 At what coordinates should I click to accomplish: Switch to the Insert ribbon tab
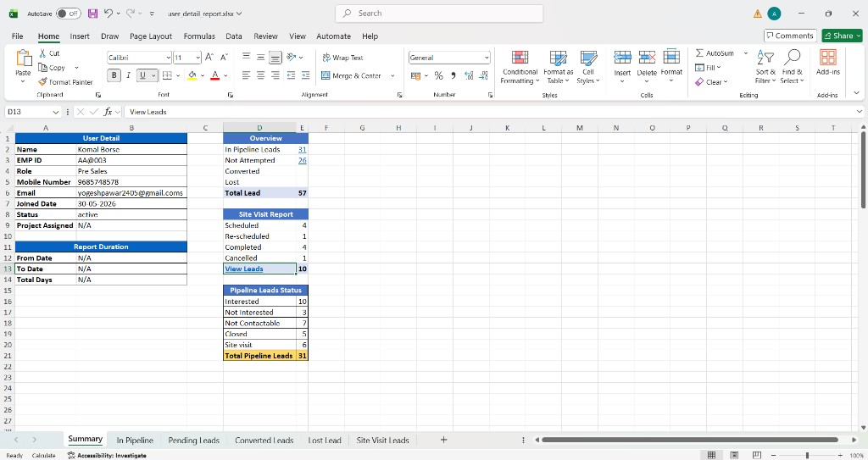click(x=80, y=36)
